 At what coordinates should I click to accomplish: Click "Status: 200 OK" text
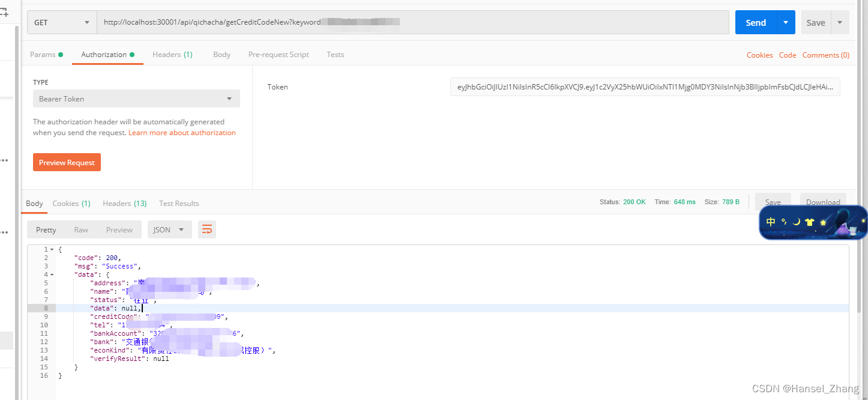(x=622, y=202)
